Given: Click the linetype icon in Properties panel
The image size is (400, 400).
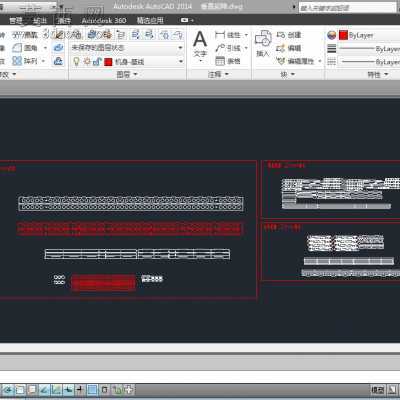Looking at the screenshot, I should (x=331, y=62).
